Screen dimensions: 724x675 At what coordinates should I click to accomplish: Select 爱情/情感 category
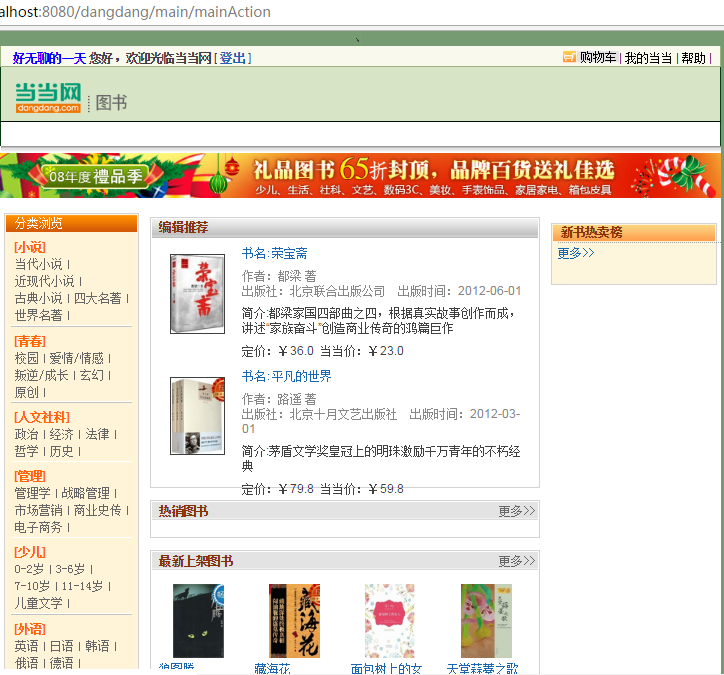[x=76, y=358]
